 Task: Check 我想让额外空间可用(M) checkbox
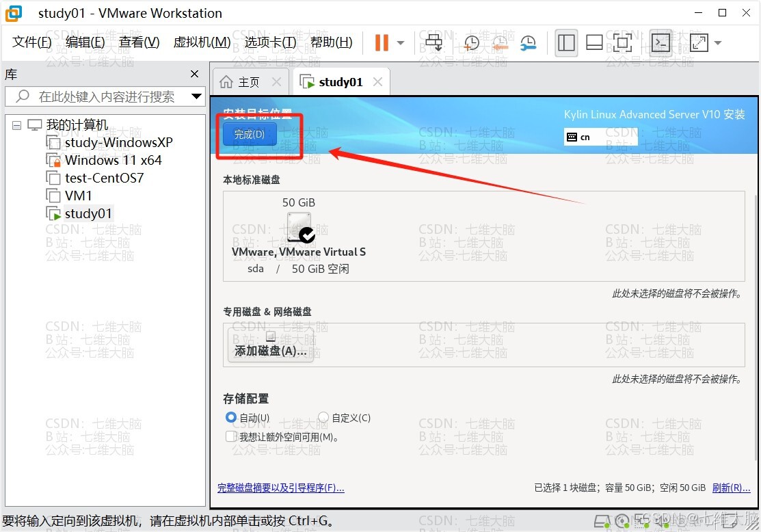[x=231, y=436]
